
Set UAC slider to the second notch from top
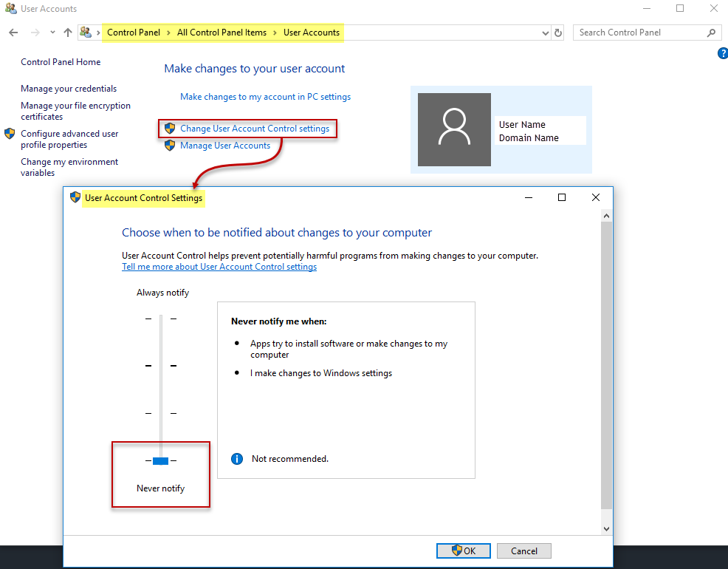(161, 366)
